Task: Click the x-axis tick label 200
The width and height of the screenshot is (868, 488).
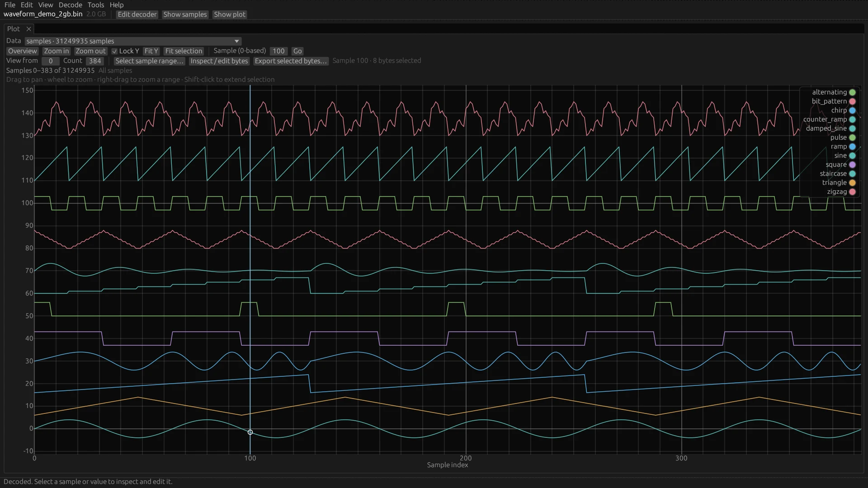Action: point(466,458)
